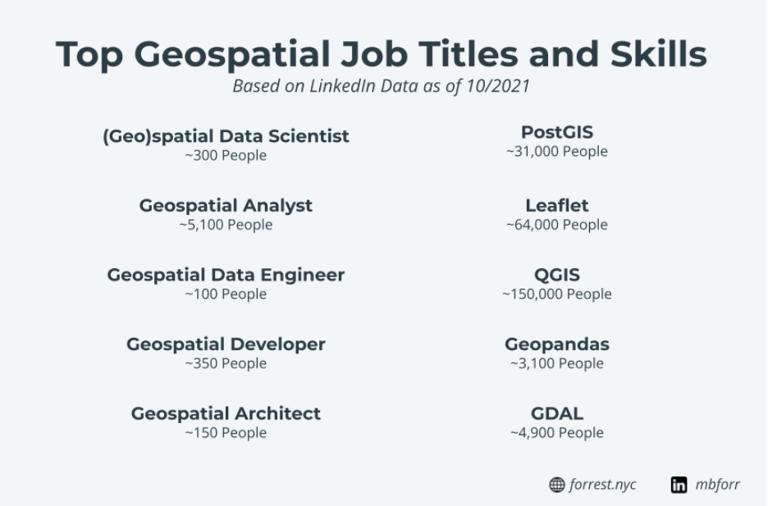Select the Leaflet skill heading
This screenshot has height=506, width=768.
(557, 205)
